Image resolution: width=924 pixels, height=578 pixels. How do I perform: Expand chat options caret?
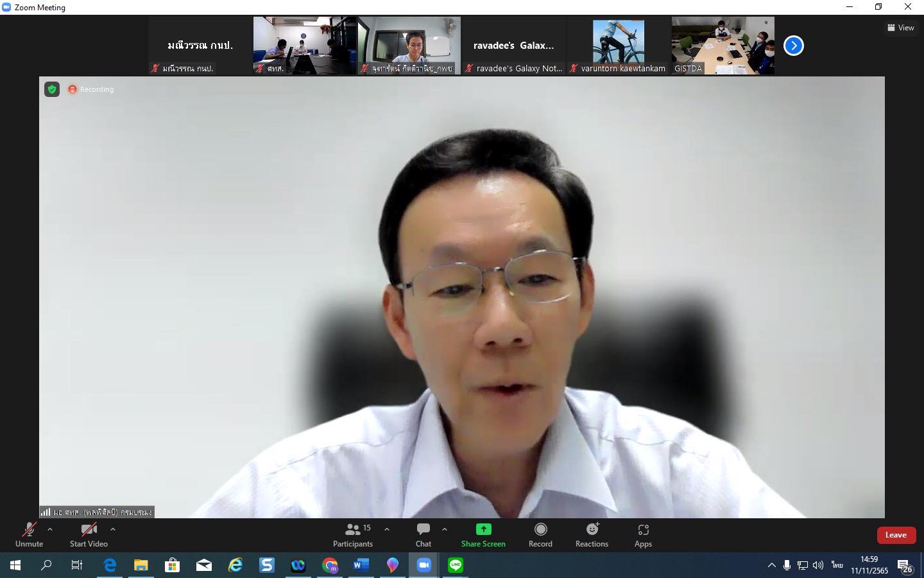coord(445,529)
